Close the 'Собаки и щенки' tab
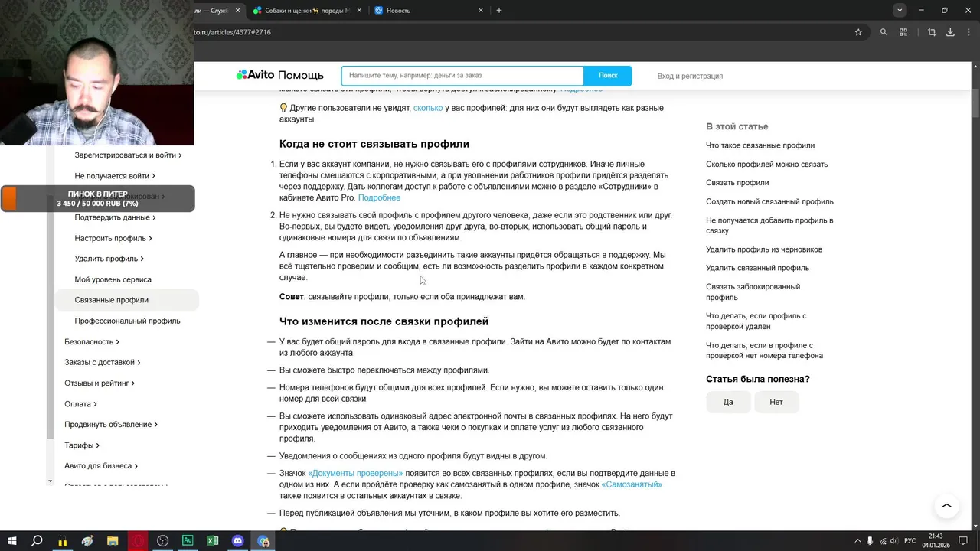The width and height of the screenshot is (980, 551). tap(361, 11)
